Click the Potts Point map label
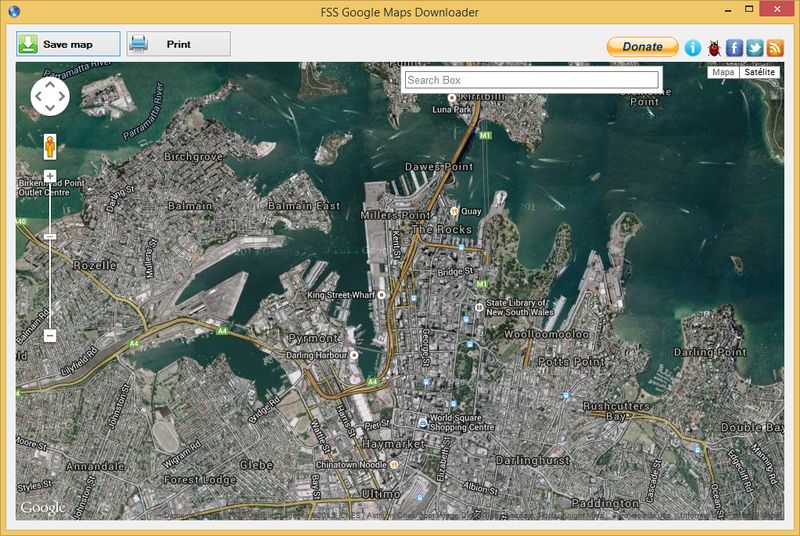 [x=571, y=362]
